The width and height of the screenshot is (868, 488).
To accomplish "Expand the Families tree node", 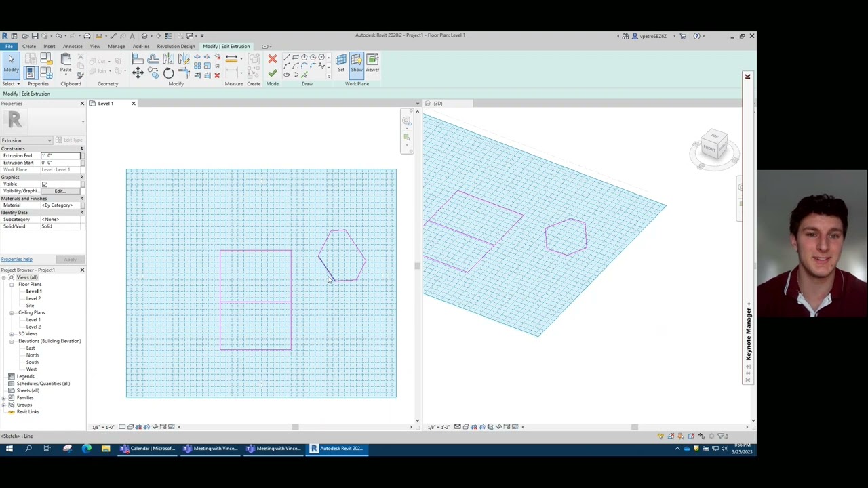I will 3,398.
